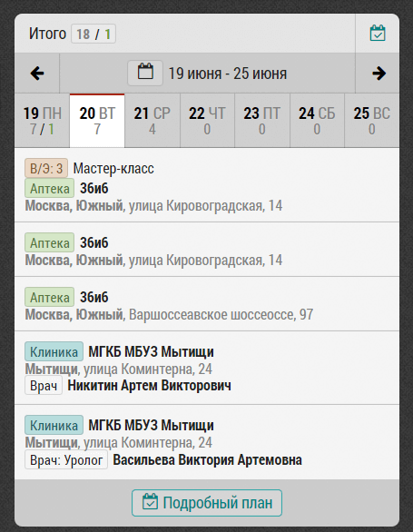Go to next week with right arrow

tap(379, 74)
